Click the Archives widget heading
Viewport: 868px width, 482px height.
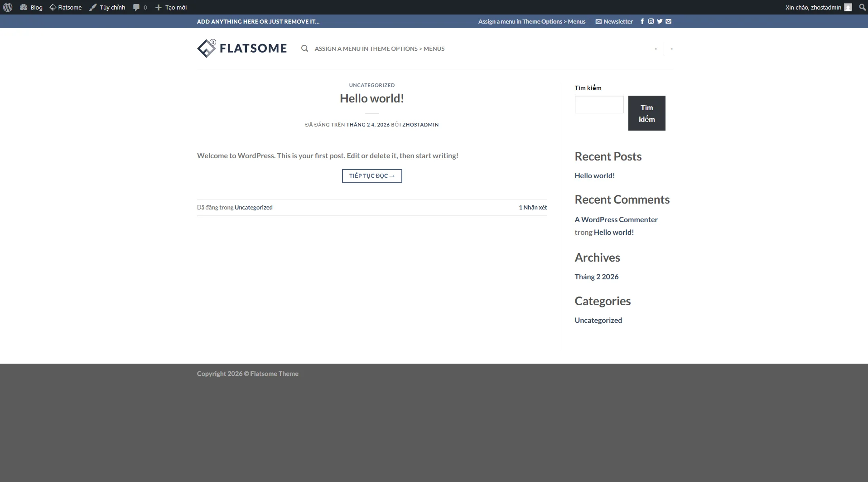(597, 258)
